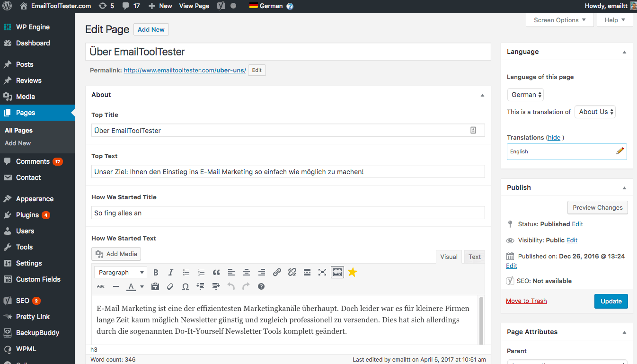Insert Read More tag icon
This screenshot has width=637, height=364.
[307, 272]
